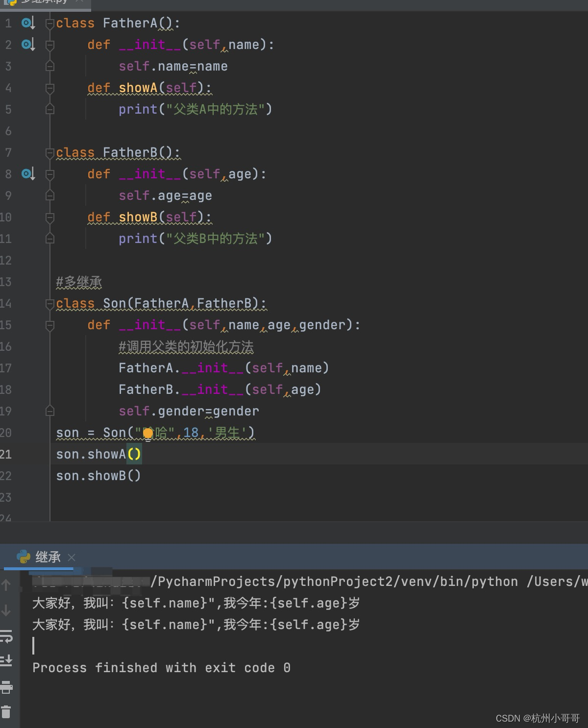Click the comment '#调用父类的初始化方法'
The width and height of the screenshot is (588, 728).
pyautogui.click(x=186, y=346)
